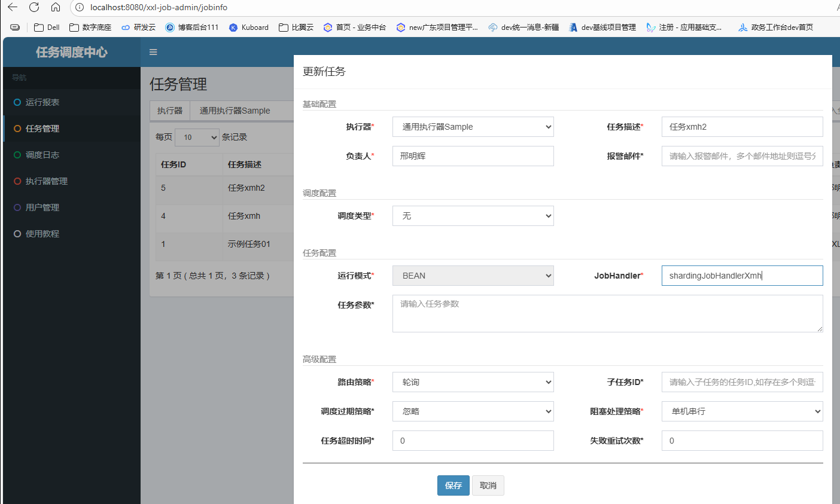Open the new广东项目管理平 bookmark
The width and height of the screenshot is (840, 504).
pyautogui.click(x=437, y=27)
